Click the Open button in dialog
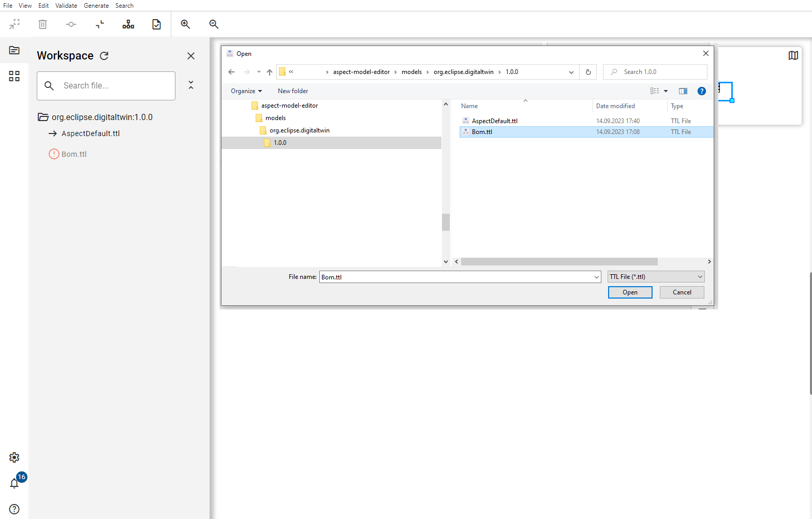The image size is (812, 519). coord(630,292)
